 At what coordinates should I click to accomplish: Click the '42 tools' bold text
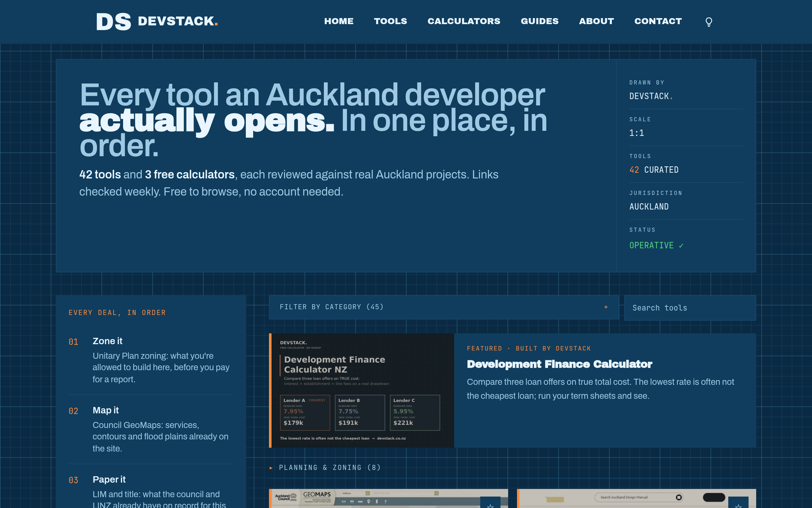[x=100, y=175]
